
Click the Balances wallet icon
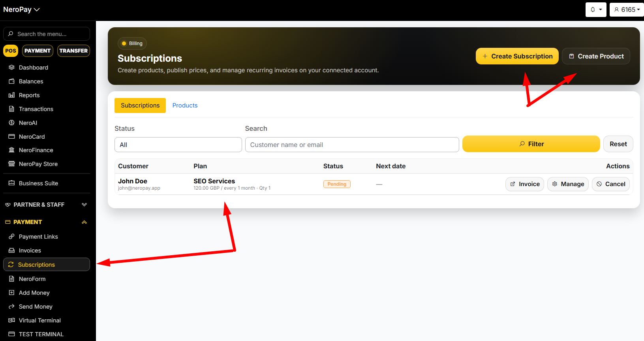pyautogui.click(x=11, y=81)
